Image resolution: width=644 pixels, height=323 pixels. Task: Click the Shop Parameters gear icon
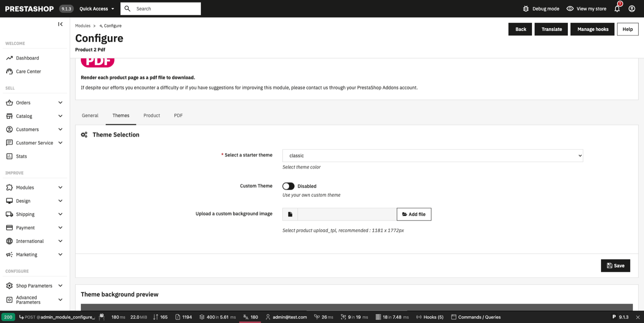tap(9, 286)
